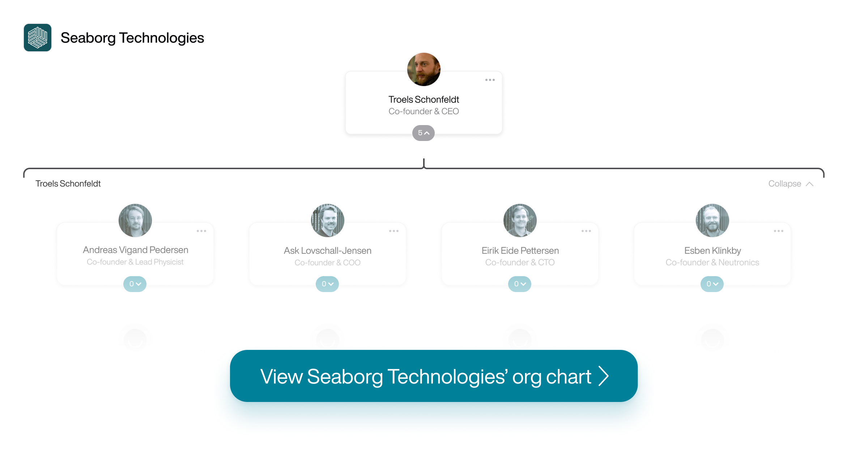Click the Esben Klinkby name text
868x454 pixels.
[712, 250]
